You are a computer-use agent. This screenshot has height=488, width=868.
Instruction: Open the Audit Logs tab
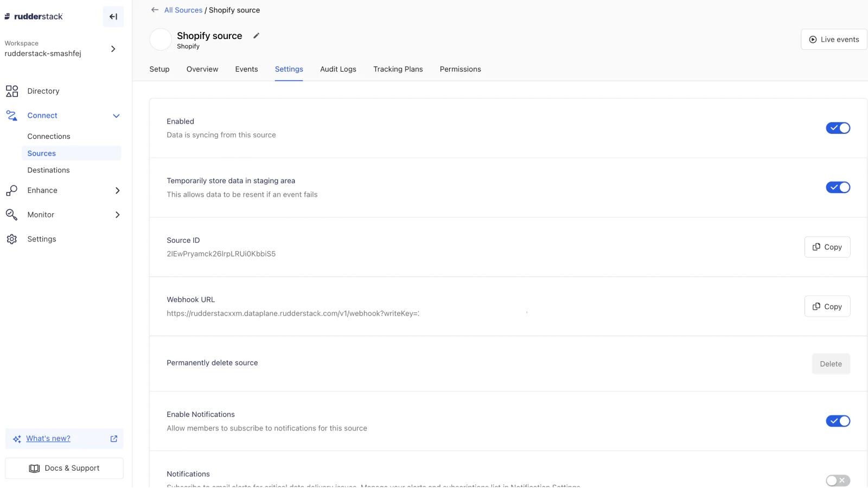(338, 69)
